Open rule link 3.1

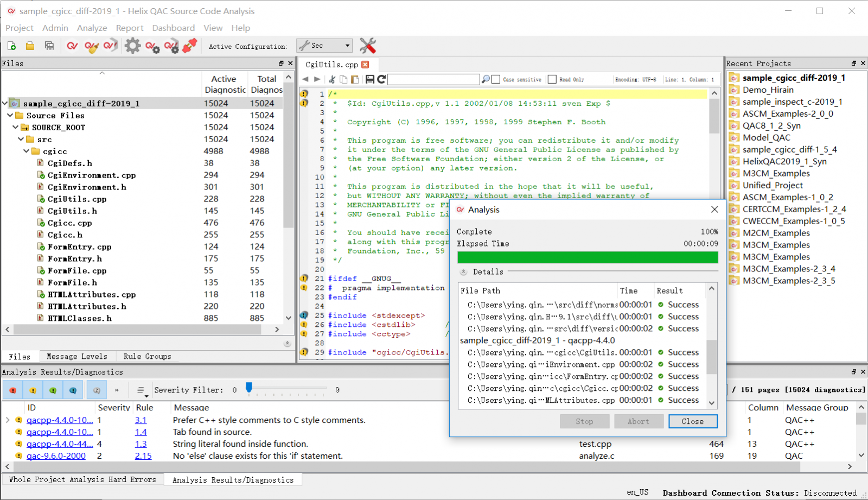(141, 420)
